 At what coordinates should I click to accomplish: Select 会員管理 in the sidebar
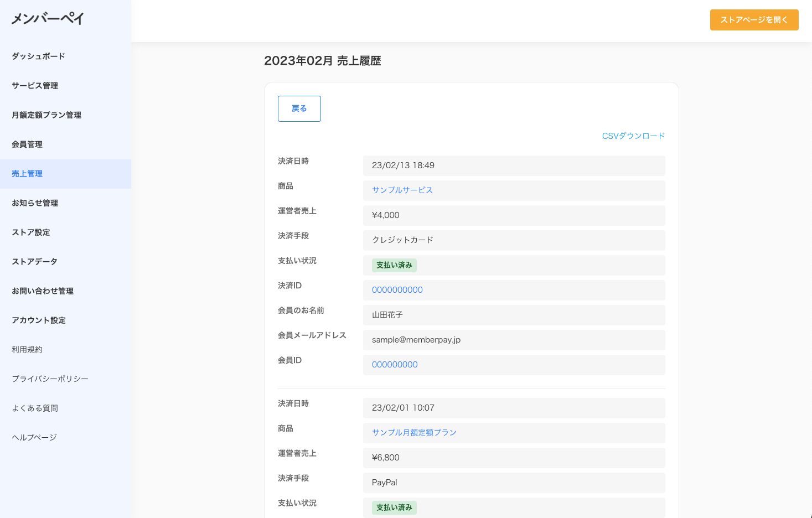(27, 144)
